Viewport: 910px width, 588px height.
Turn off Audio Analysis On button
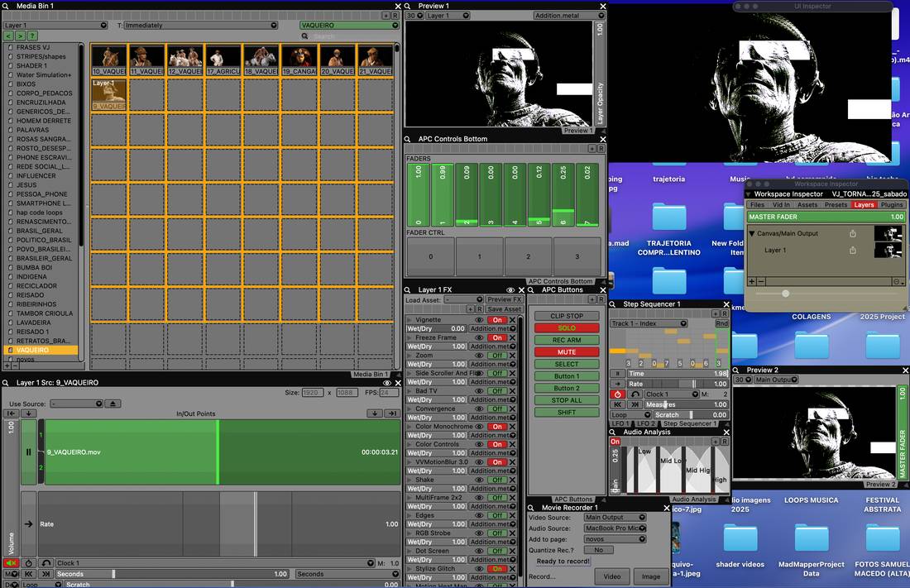[x=615, y=442]
